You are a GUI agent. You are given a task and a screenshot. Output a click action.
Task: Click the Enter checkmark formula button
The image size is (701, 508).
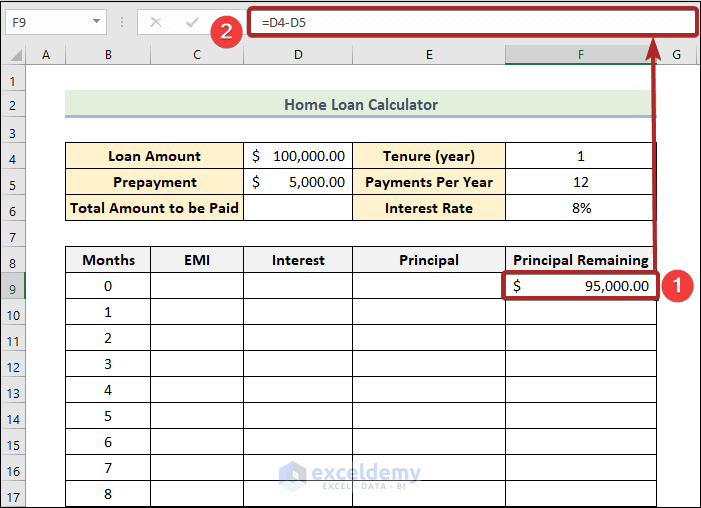(x=192, y=22)
